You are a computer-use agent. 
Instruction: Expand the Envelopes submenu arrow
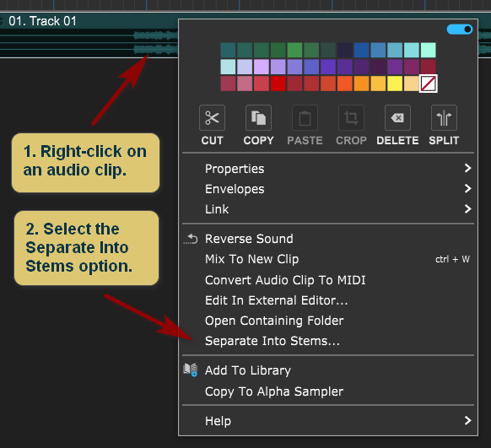(x=467, y=188)
